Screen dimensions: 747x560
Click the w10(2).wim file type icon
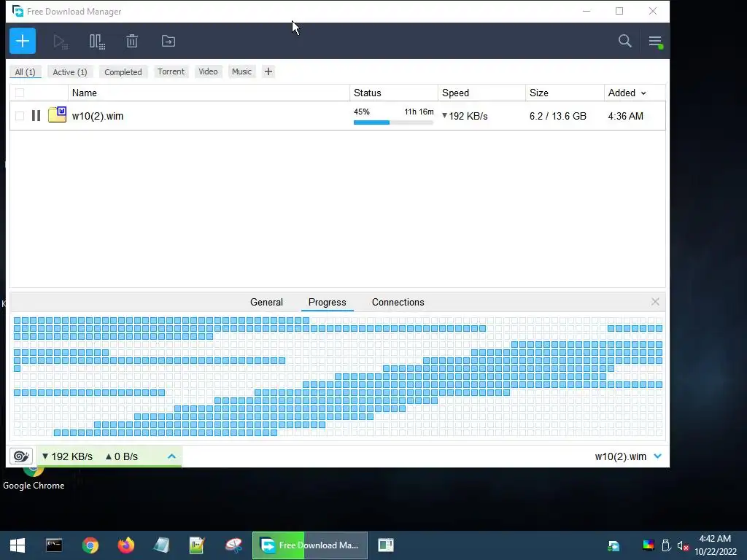[57, 114]
